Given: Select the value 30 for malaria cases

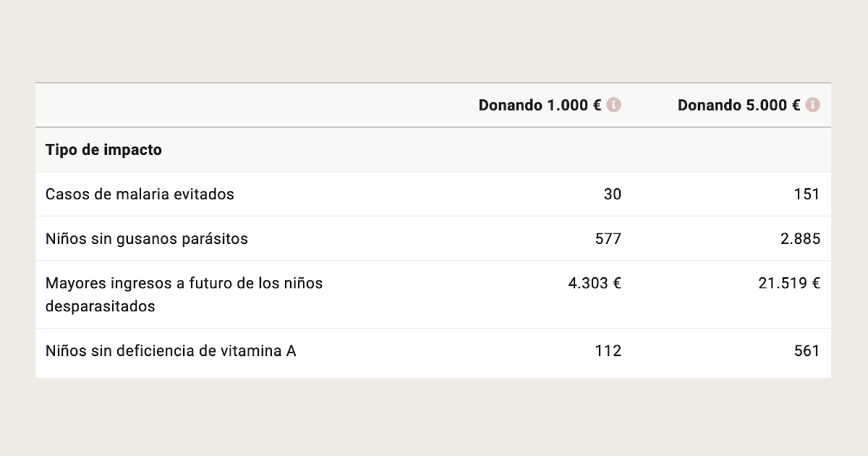Looking at the screenshot, I should pyautogui.click(x=612, y=194).
